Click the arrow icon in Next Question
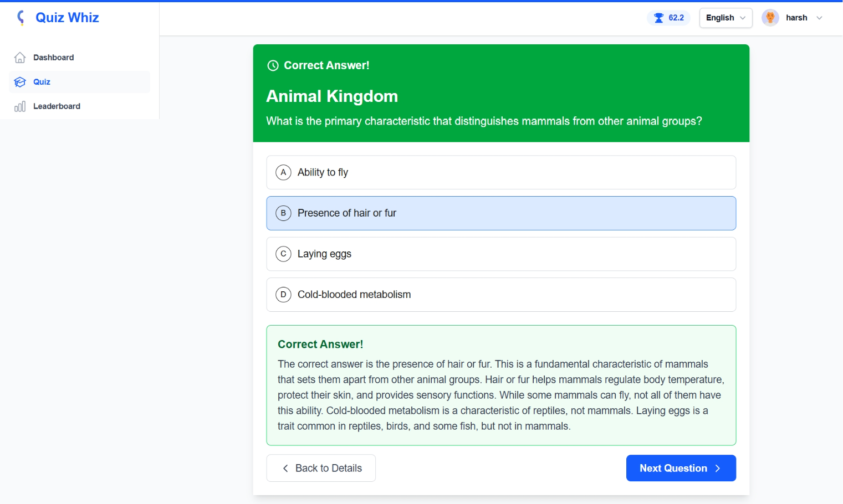 (718, 469)
